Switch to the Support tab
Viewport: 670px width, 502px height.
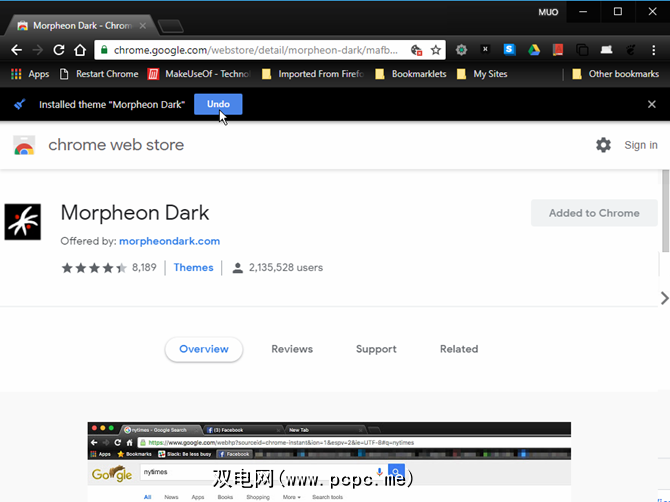coord(376,349)
